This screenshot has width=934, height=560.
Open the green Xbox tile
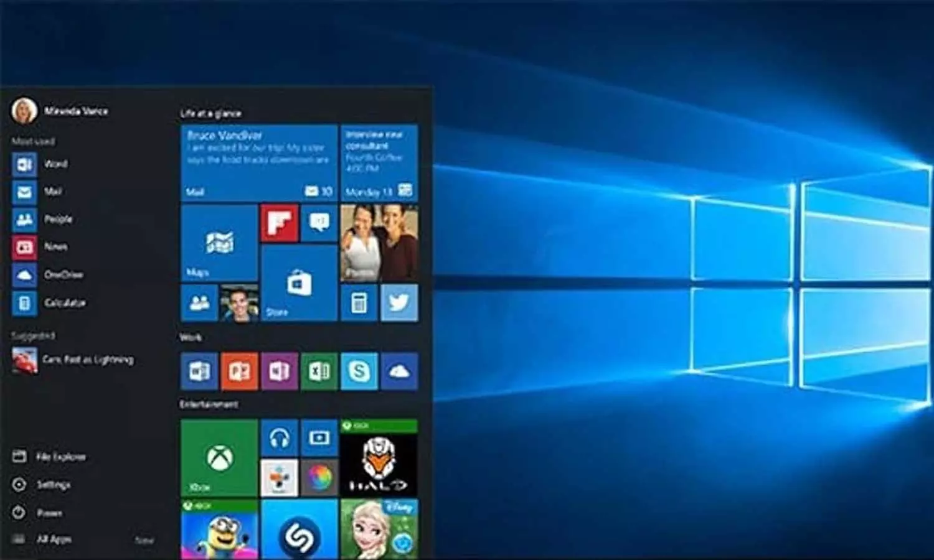click(219, 458)
